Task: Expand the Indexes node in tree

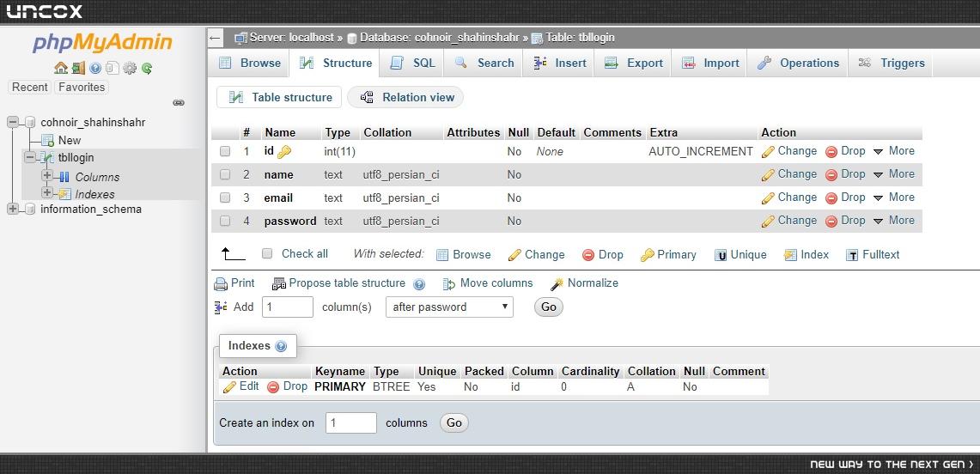Action: [x=47, y=193]
